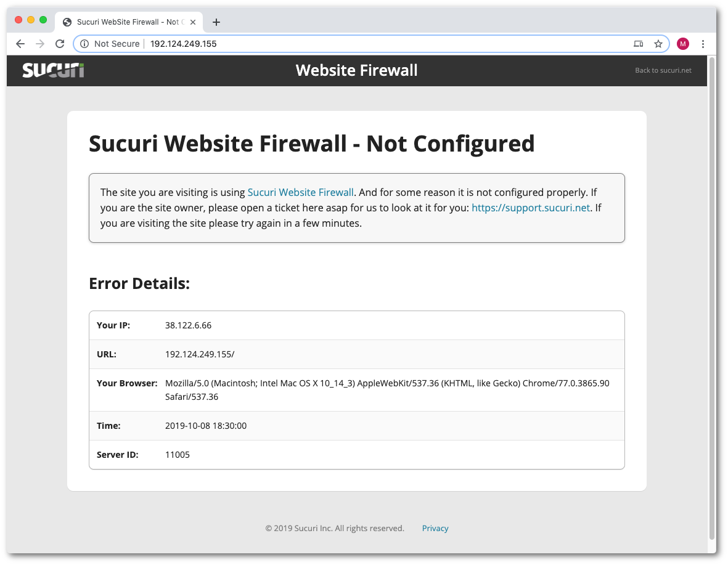Open the cast/media device icon

click(x=639, y=44)
